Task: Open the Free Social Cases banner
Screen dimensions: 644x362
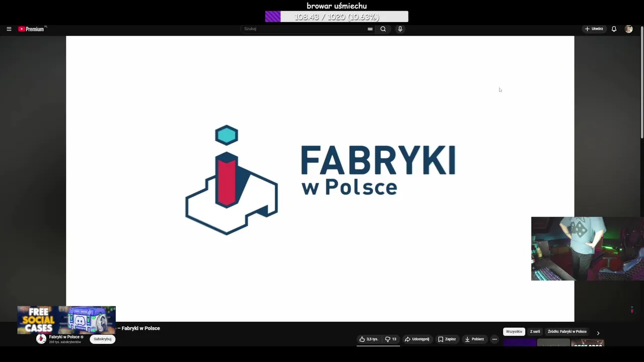Action: tap(66, 320)
